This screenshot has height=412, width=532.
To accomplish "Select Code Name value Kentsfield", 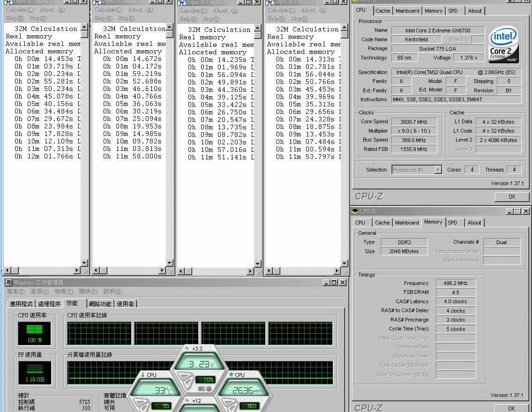I will point(416,39).
